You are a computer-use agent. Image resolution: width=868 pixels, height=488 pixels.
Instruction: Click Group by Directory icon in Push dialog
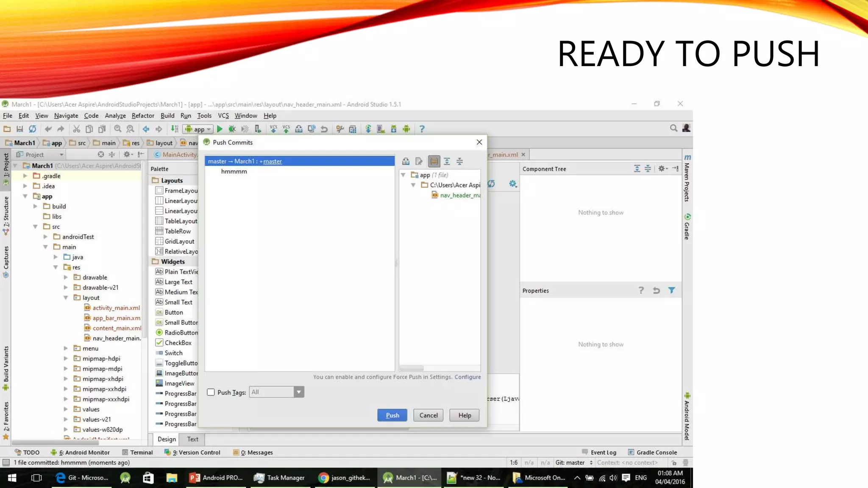(434, 161)
